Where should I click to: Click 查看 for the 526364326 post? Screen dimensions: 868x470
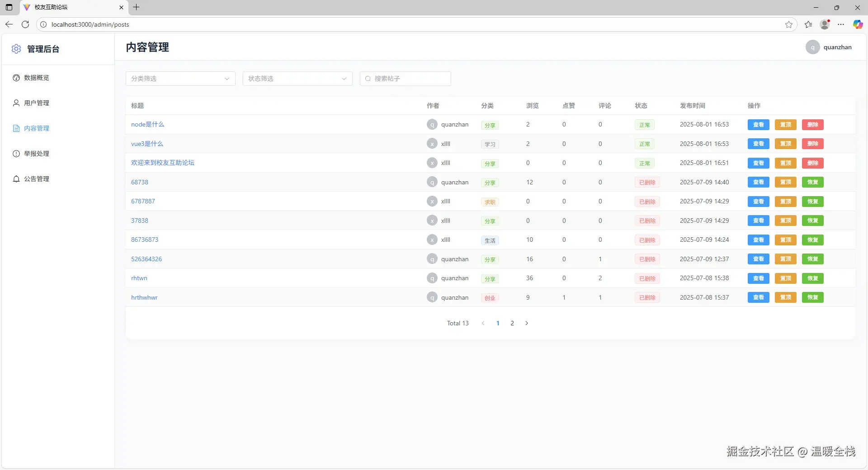pos(759,259)
